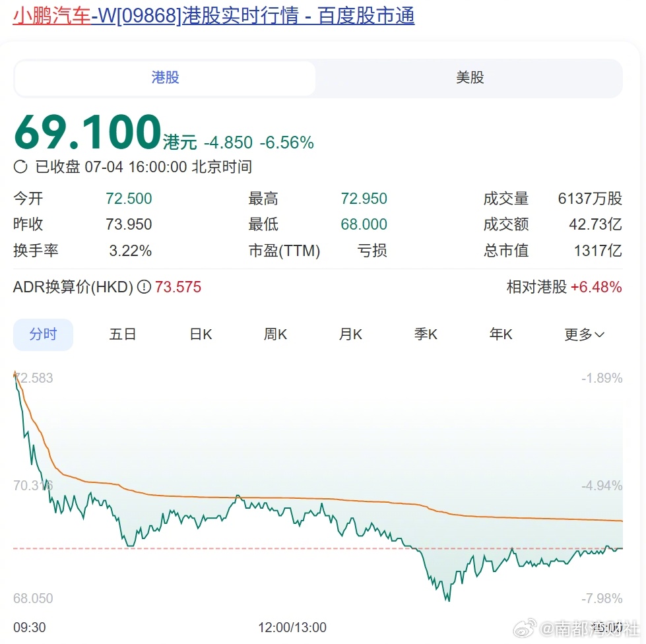Click the 72.583 chart axis label

(34, 378)
